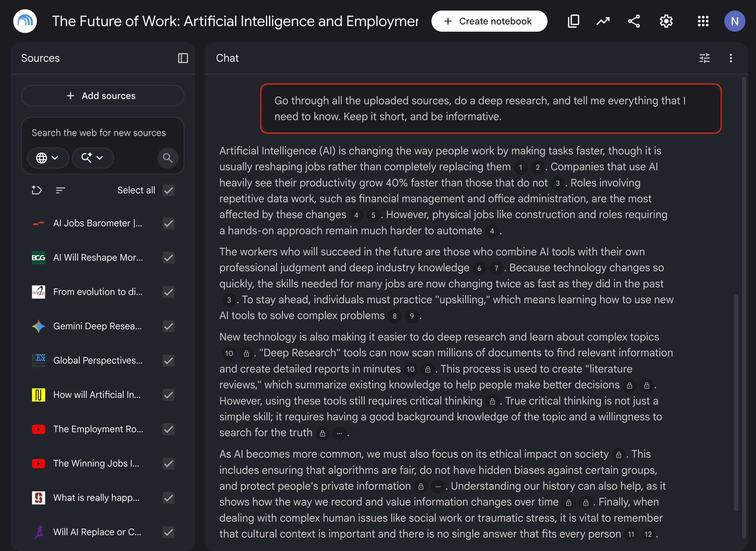Toggle the Select all checkbox
Screen dimensions: 756x551
coord(169,190)
